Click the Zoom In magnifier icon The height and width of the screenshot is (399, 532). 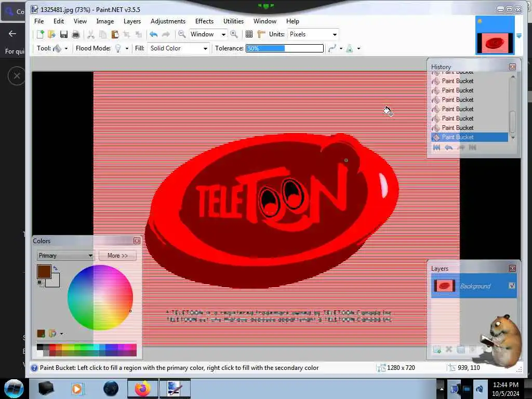(x=234, y=34)
